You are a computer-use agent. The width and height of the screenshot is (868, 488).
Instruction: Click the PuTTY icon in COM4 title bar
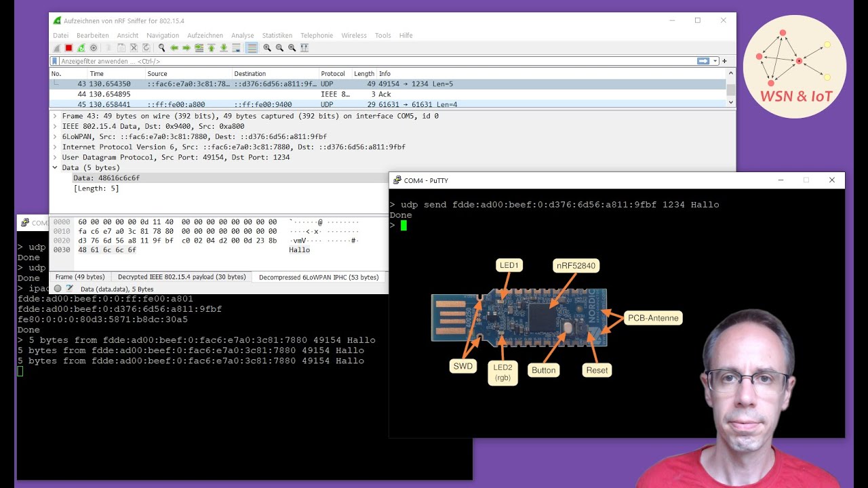pos(397,180)
